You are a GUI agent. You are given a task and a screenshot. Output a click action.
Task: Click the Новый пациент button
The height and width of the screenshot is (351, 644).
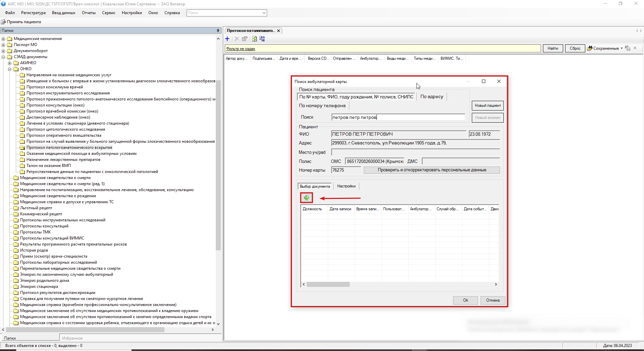coord(488,105)
